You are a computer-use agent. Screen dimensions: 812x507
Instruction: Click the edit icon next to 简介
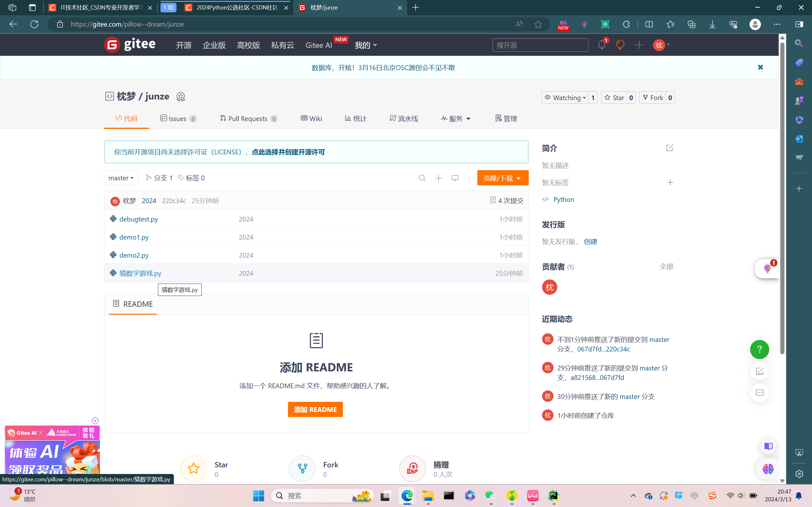(669, 148)
